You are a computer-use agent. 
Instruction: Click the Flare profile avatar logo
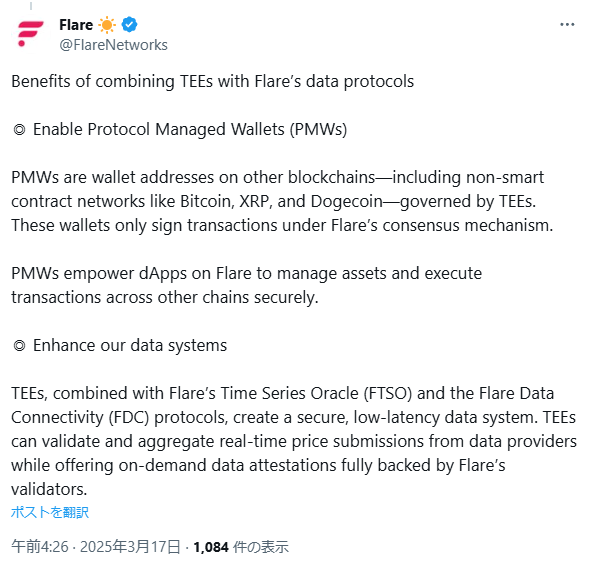(31, 34)
